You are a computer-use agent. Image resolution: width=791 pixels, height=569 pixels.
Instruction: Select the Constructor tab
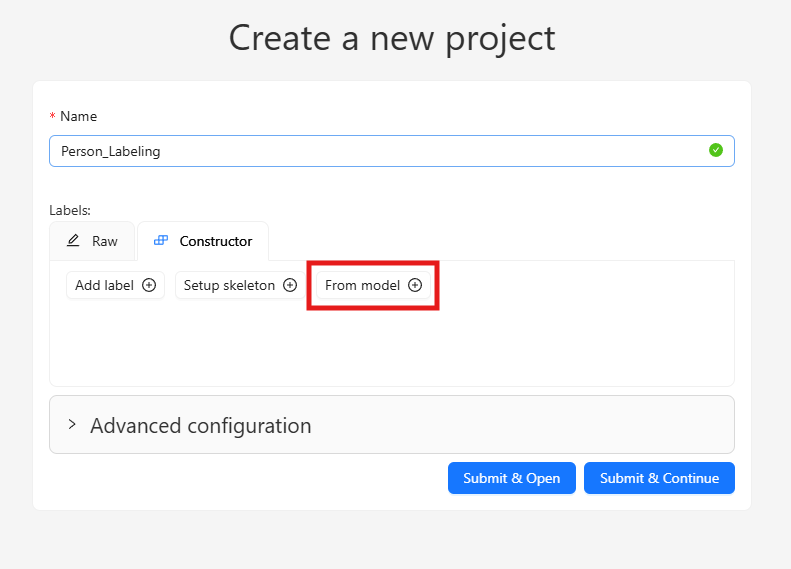[x=203, y=241]
